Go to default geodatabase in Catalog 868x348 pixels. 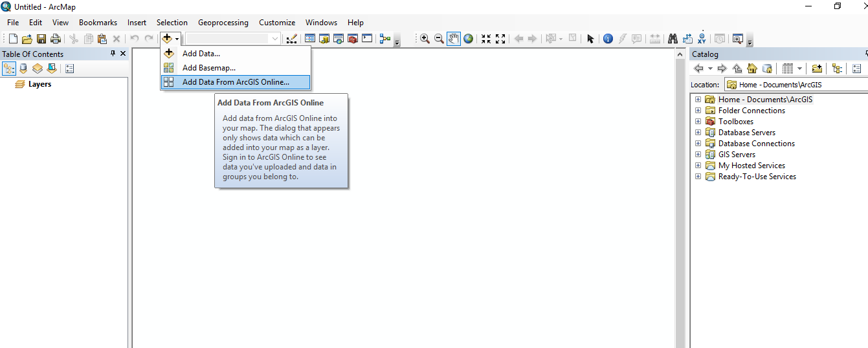(x=767, y=69)
